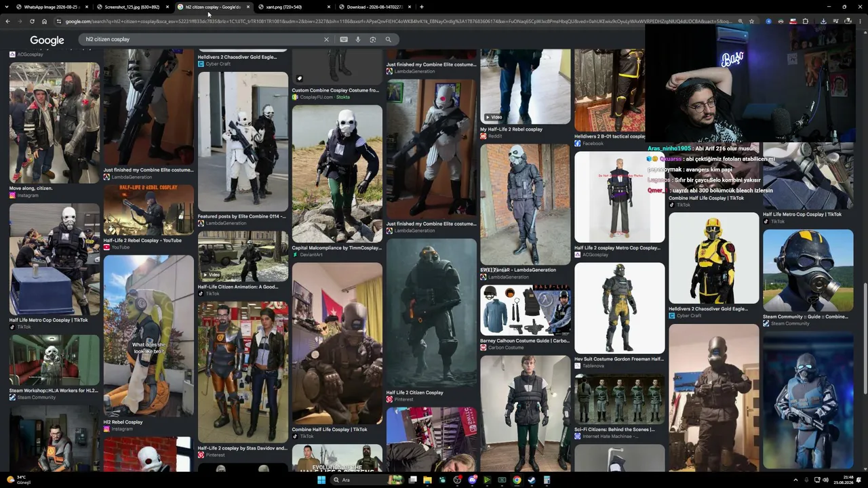Switch to the Screenshot_125.jpg tab

coord(132,7)
